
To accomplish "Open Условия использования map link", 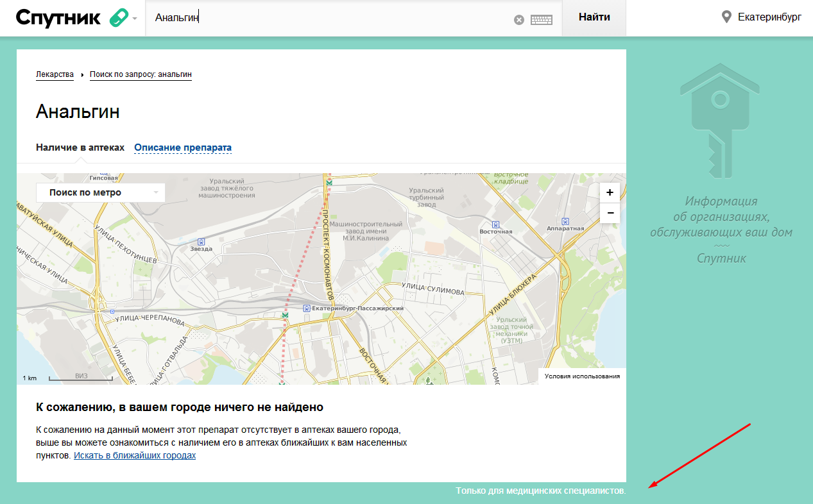I will 582,376.
